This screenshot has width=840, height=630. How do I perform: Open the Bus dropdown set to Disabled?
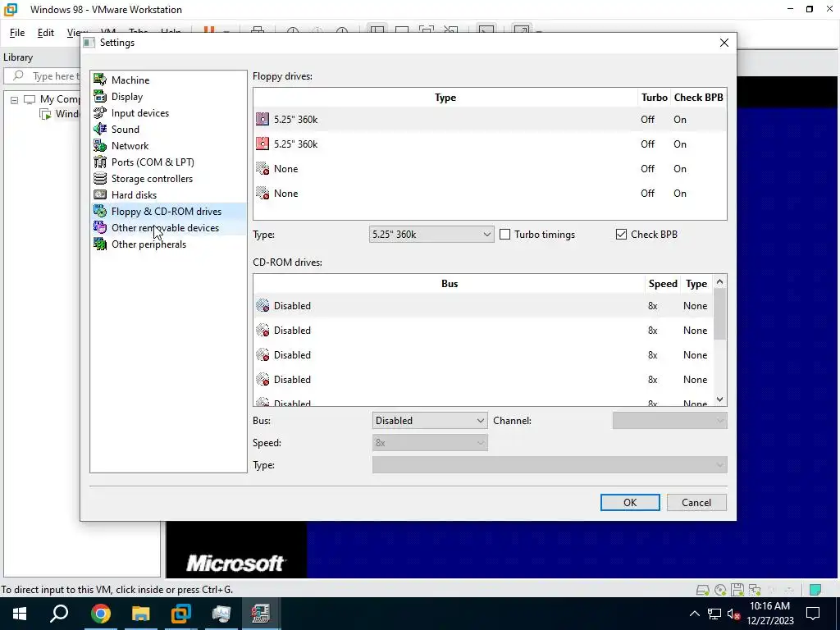tap(430, 421)
